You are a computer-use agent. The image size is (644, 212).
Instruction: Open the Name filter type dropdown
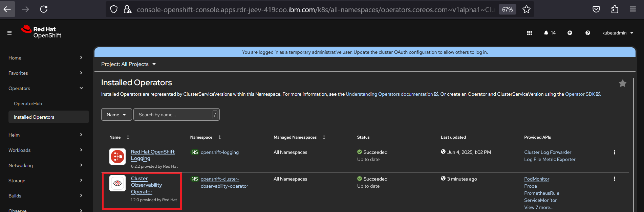(x=116, y=115)
